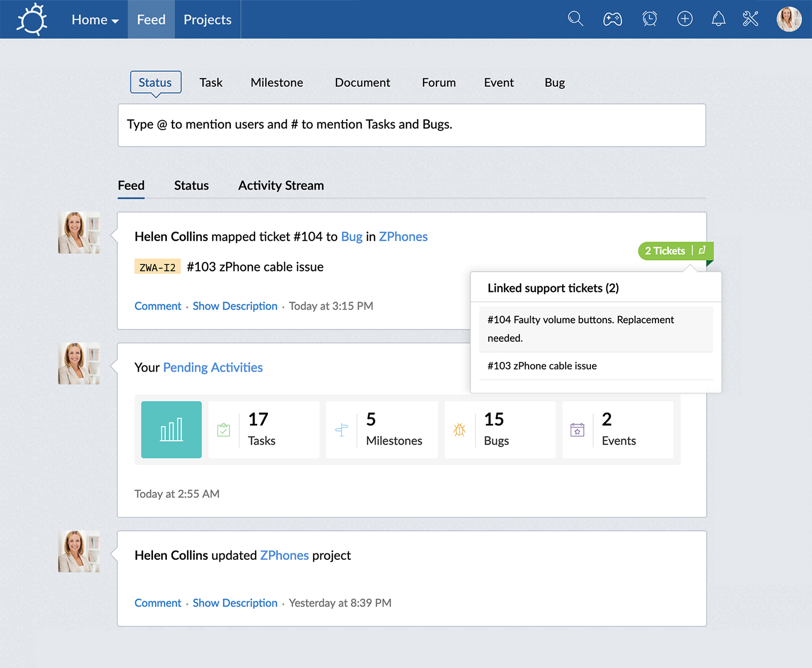The image size is (812, 668).
Task: Click the sun-shaped app logo
Action: pos(32,20)
